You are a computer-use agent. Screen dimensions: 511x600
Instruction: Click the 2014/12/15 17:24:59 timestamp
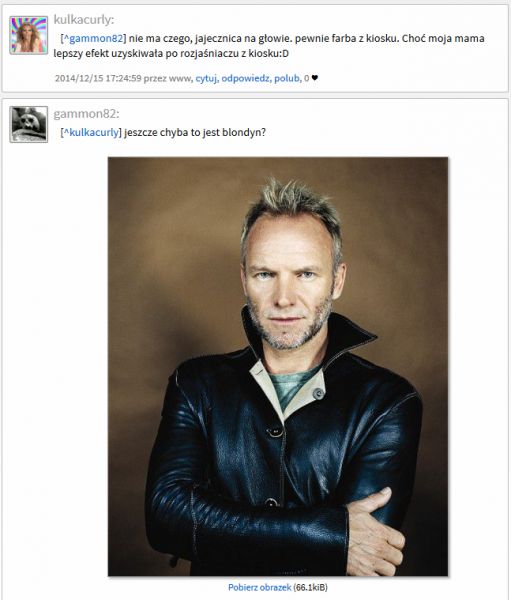(x=98, y=78)
